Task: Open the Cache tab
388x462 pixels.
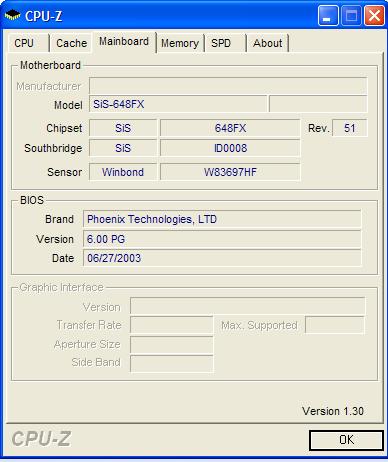Action: (71, 43)
